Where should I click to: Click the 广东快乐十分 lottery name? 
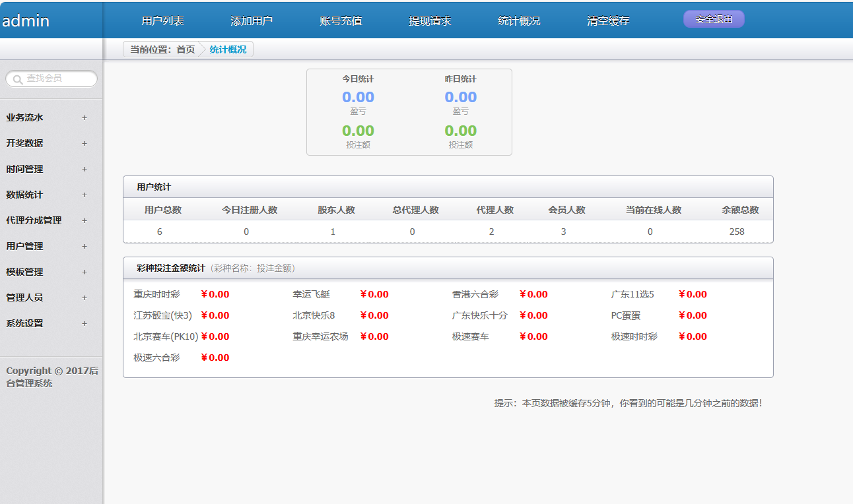pyautogui.click(x=480, y=315)
